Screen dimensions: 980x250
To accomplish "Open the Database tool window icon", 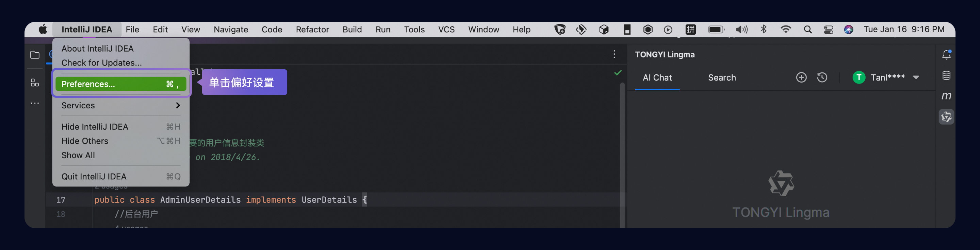I will pos(946,76).
